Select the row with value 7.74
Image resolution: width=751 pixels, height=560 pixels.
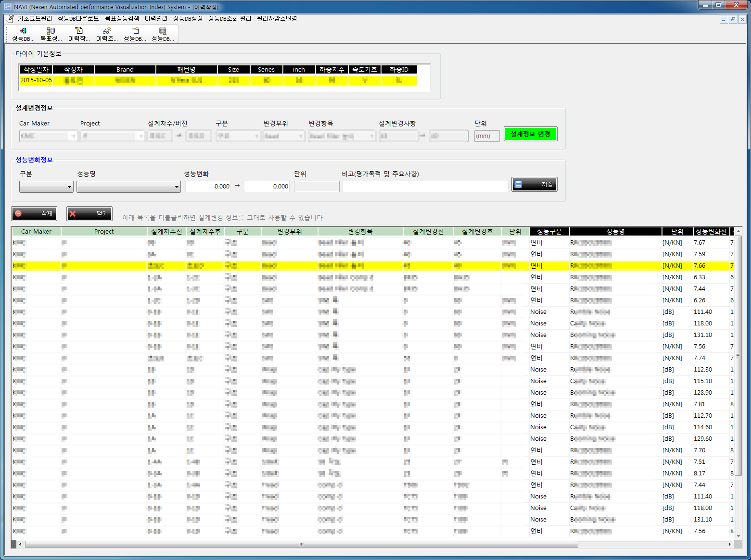[x=373, y=358]
